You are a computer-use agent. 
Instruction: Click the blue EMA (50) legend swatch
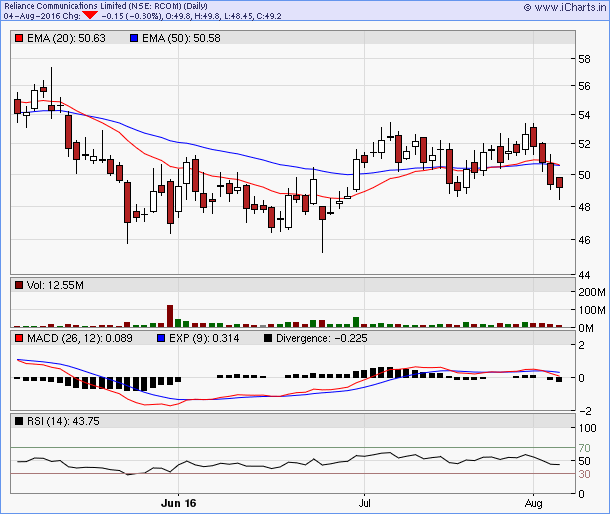(134, 39)
